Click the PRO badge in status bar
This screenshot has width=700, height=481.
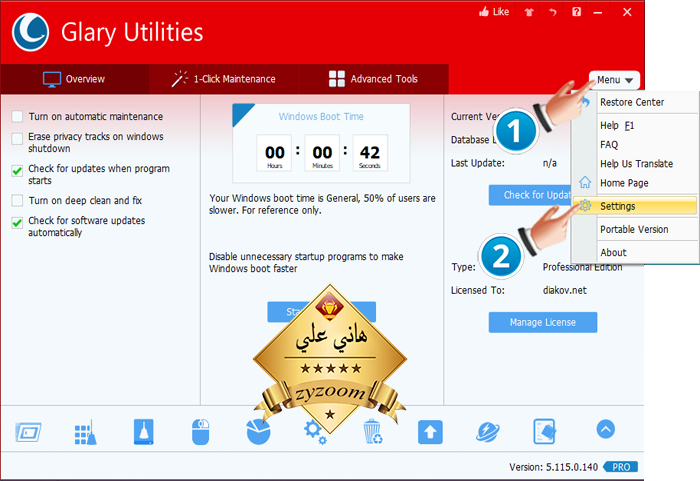[x=621, y=467]
